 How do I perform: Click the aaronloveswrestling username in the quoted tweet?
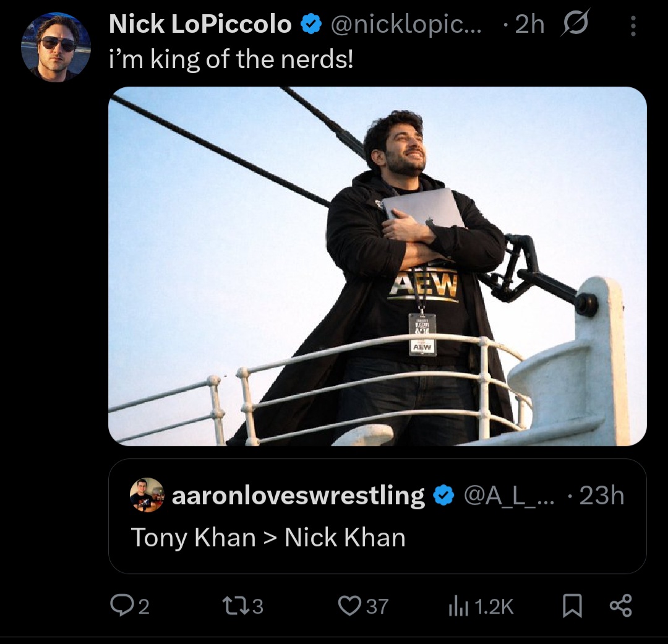click(298, 496)
